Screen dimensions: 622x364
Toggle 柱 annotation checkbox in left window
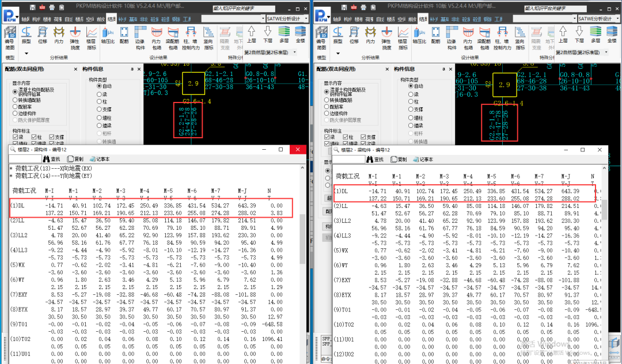34,137
